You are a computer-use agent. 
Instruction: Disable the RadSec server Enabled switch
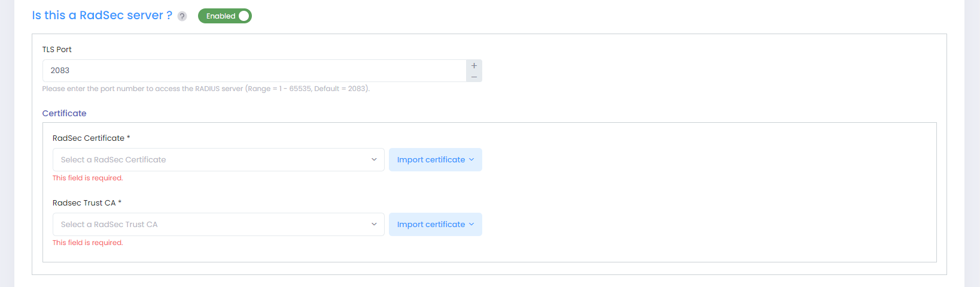(225, 16)
